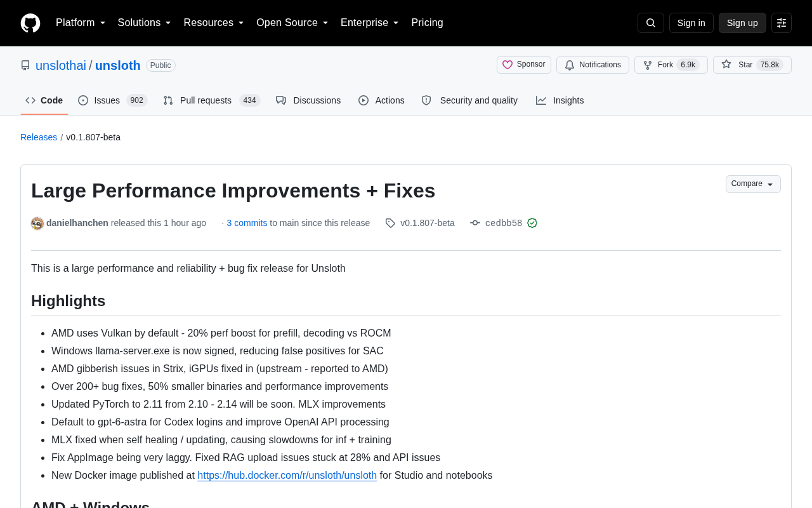Screen dimensions: 812x508
Task: Open the unsloth repository name link
Action: [118, 65]
